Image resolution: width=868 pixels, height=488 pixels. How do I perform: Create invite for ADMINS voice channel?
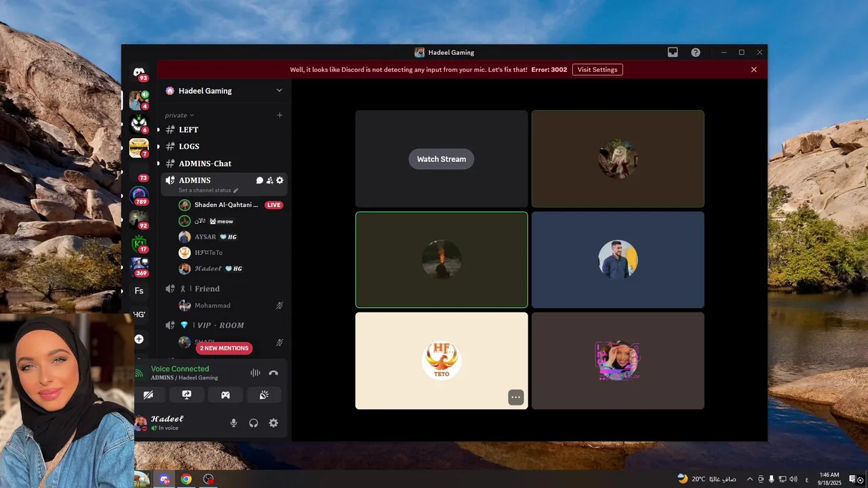[269, 180]
